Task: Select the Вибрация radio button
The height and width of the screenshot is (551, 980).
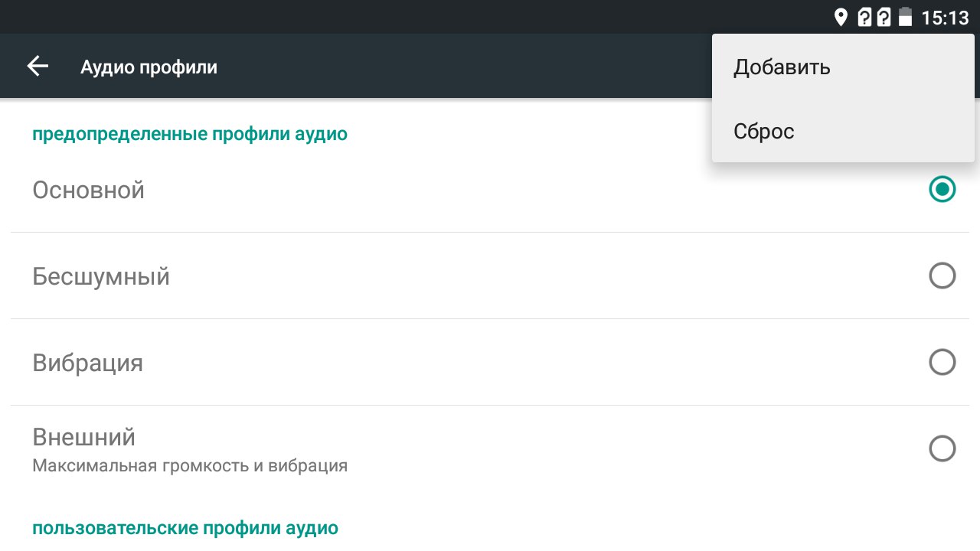Action: pyautogui.click(x=942, y=362)
